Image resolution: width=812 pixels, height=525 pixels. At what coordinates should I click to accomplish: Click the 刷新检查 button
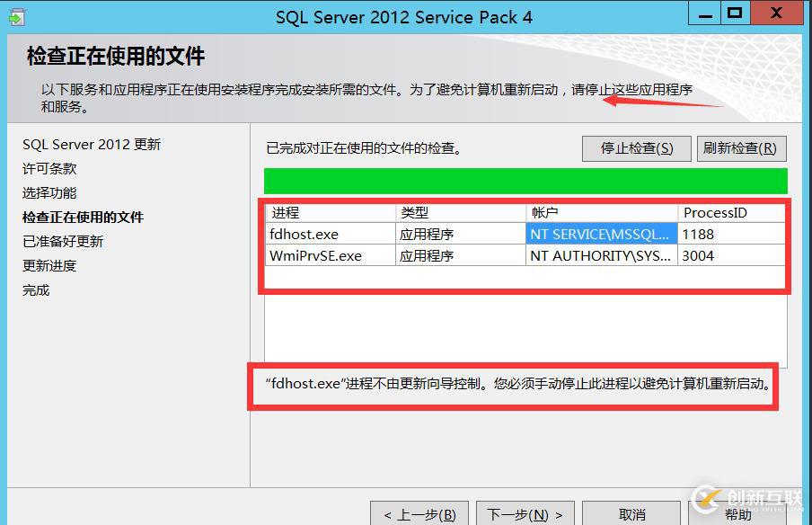742,147
